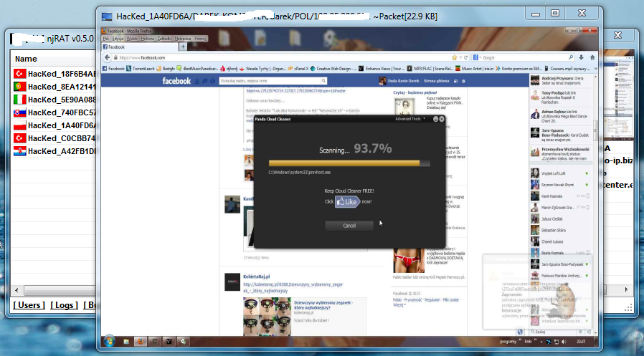Click the Facebook search input field
Viewport: 644px width, 356px height.
[270, 81]
